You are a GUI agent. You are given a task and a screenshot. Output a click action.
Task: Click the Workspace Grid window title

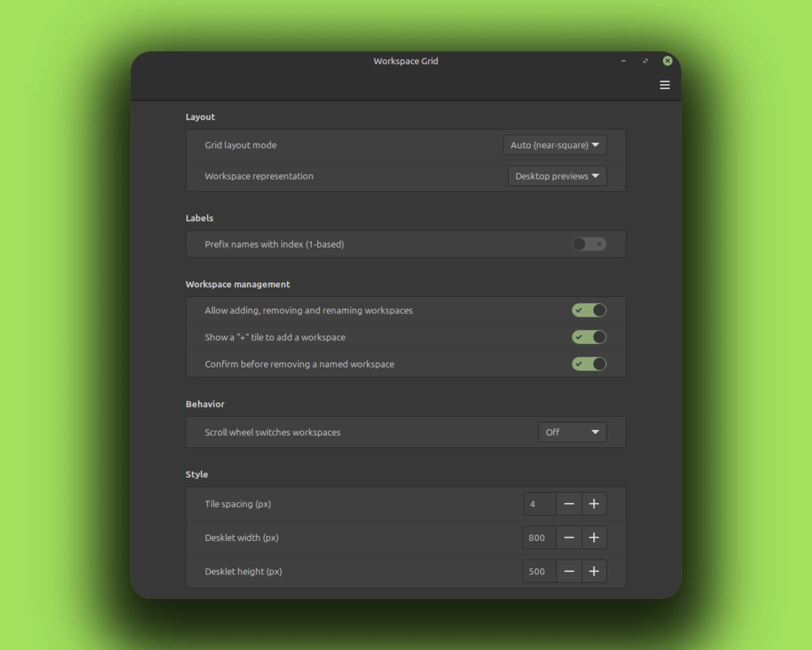tap(406, 61)
